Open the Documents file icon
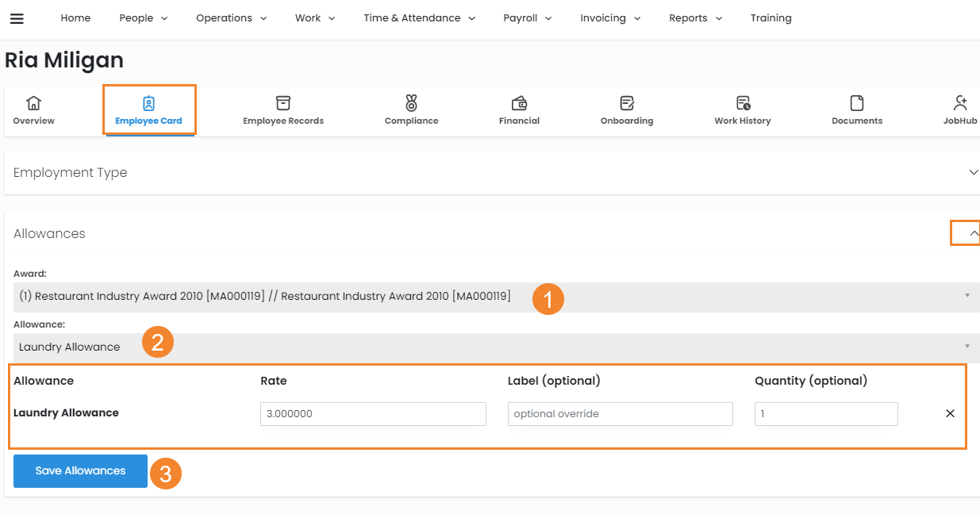980x514 pixels. 857,103
